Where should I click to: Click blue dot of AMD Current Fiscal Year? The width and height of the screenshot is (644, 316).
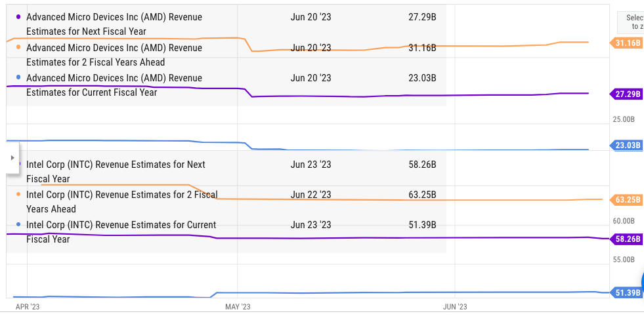tap(18, 77)
